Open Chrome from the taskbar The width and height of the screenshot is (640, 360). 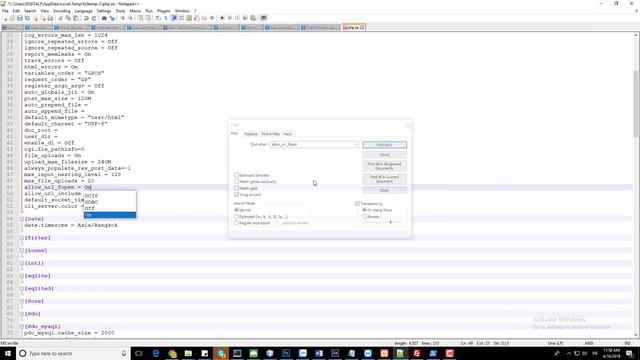click(x=172, y=353)
